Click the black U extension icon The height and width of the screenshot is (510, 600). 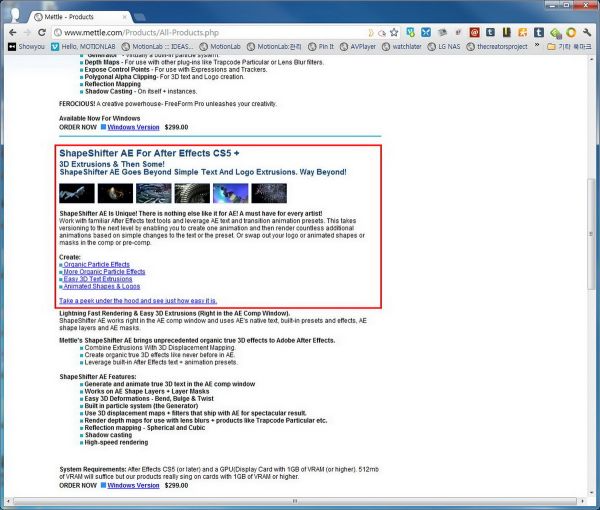click(x=507, y=33)
